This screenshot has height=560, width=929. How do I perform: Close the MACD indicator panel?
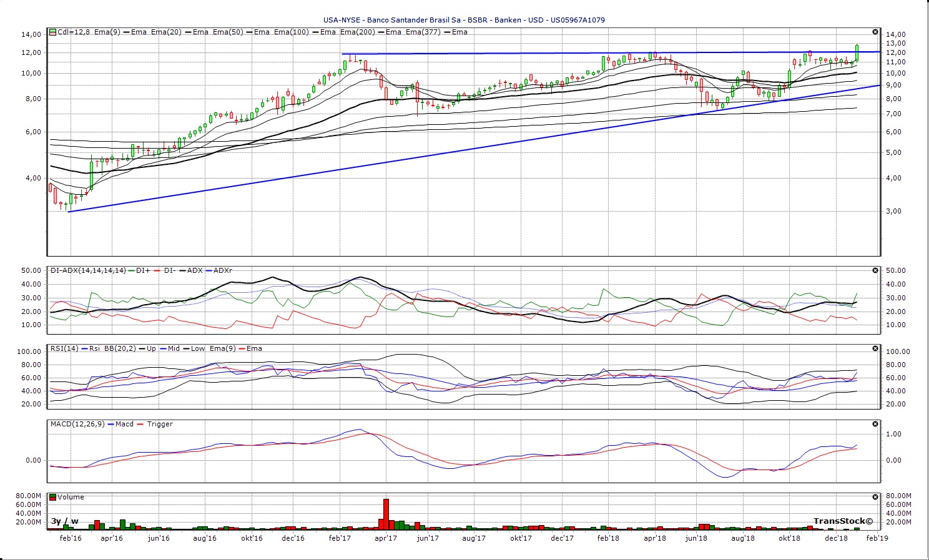tap(875, 424)
